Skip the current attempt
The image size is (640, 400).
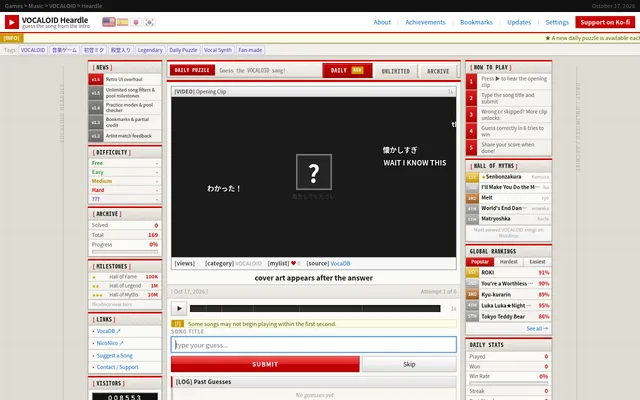409,364
